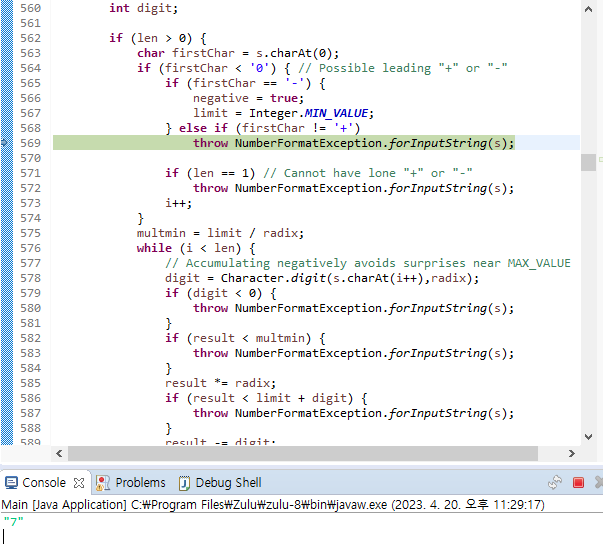The width and height of the screenshot is (603, 560).
Task: Click 'char firstChar' declaration on line 563
Action: (186, 53)
